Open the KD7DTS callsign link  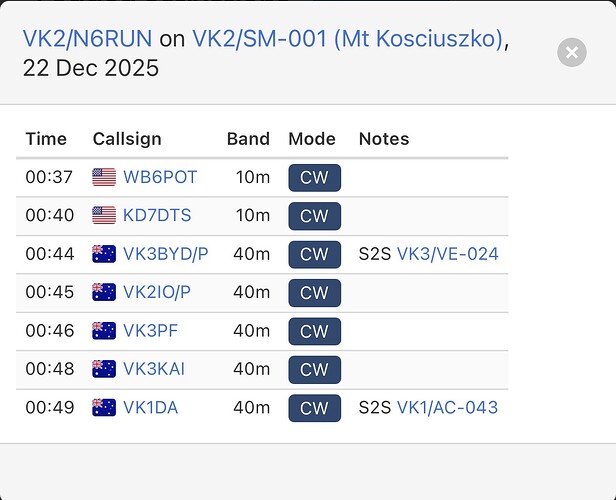point(157,216)
